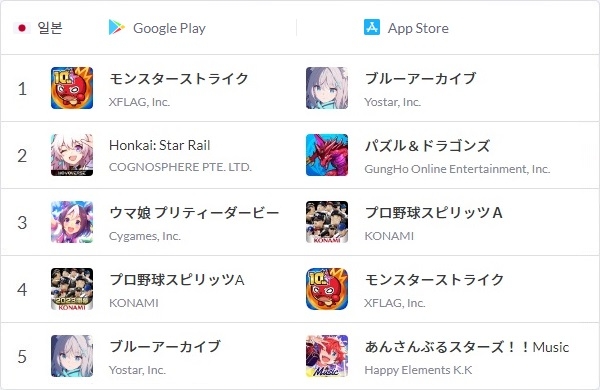Select the 일본 country label
This screenshot has width=600, height=390.
pos(50,28)
